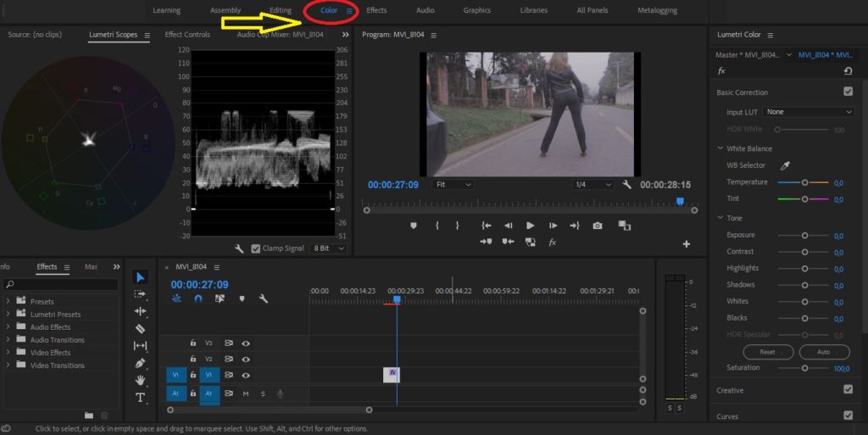
Task: Open Lumetri Scopes settings wrench
Action: [239, 248]
